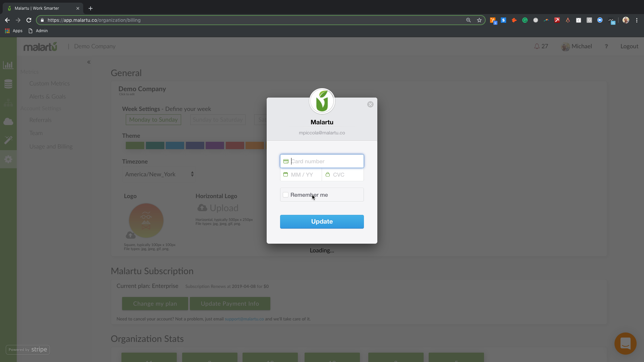Screen dimensions: 644x362
Task: Click Logout in header
Action: [x=629, y=46]
